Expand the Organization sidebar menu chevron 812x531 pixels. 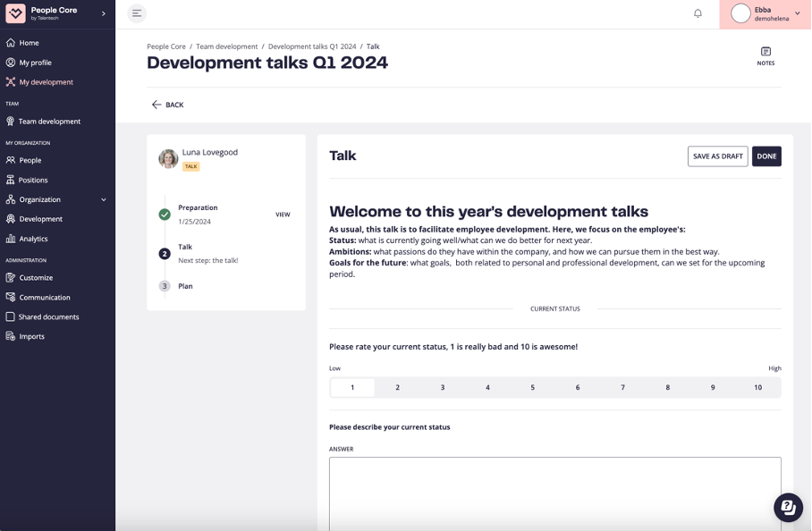tap(104, 199)
